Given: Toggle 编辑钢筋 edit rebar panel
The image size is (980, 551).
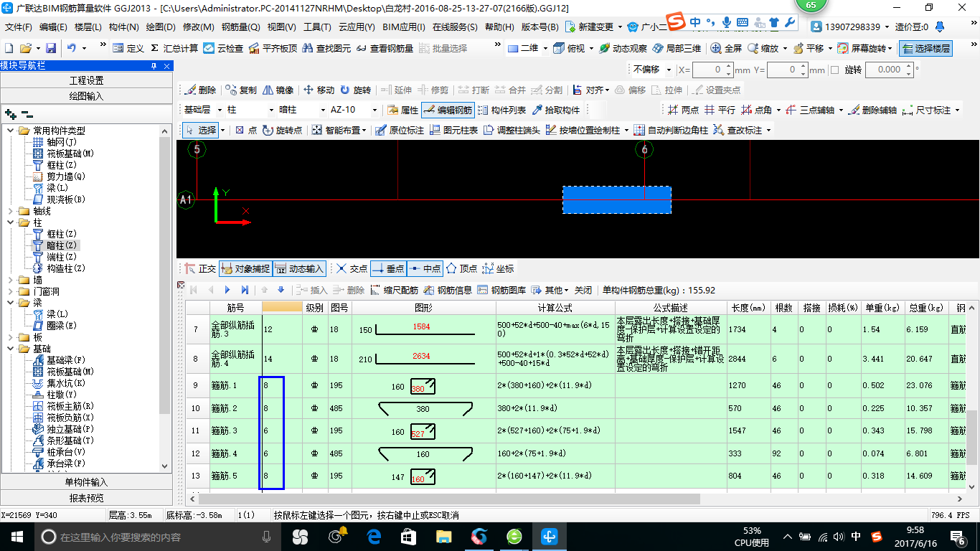Looking at the screenshot, I should click(x=448, y=110).
